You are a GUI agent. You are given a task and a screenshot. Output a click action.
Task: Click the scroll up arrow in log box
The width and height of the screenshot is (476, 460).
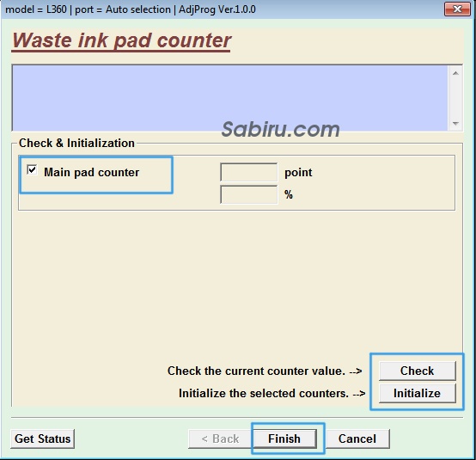(455, 73)
